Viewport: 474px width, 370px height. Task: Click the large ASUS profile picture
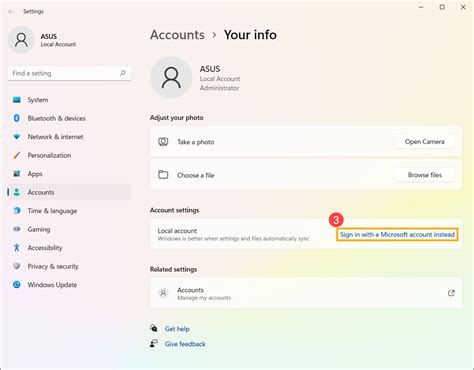click(171, 78)
